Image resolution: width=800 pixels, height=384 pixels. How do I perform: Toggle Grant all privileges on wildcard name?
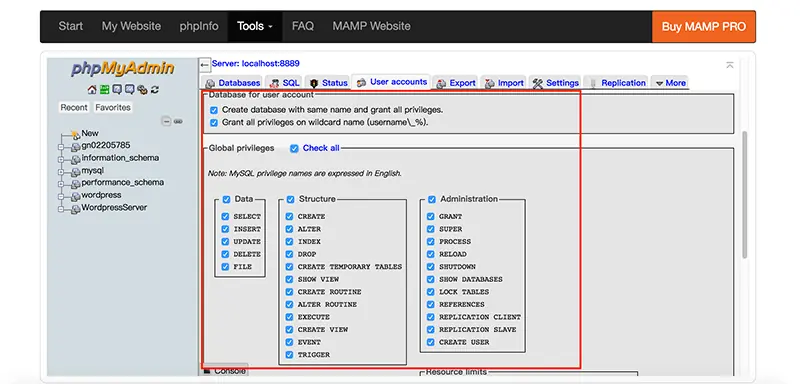[x=214, y=122]
